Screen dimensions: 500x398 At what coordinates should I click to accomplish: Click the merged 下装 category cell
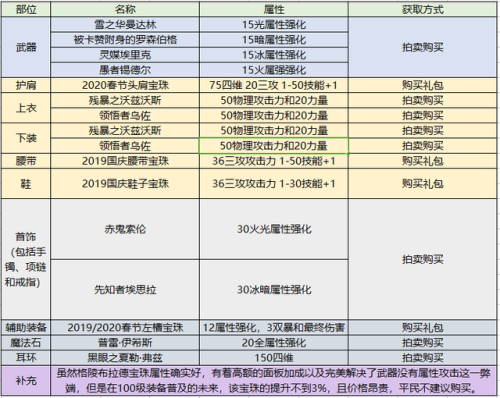click(26, 138)
